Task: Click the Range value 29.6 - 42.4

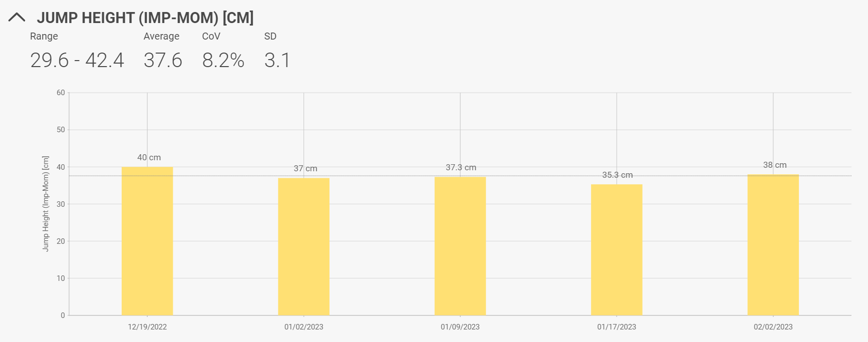Action: [x=77, y=61]
